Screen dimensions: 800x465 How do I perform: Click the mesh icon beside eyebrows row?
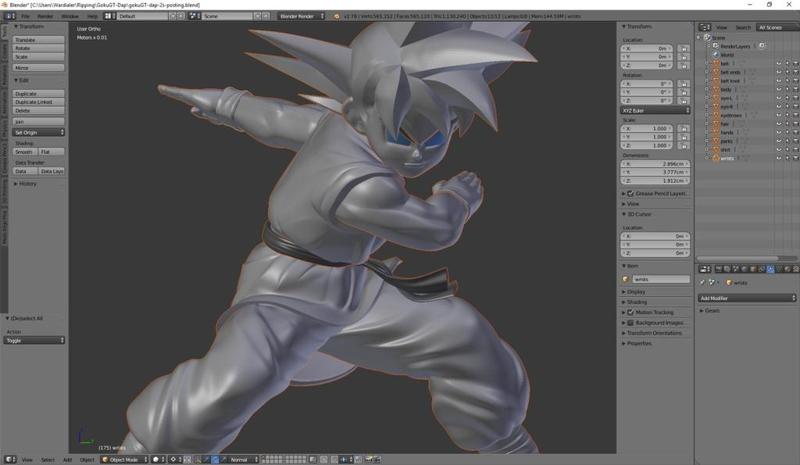click(x=715, y=115)
